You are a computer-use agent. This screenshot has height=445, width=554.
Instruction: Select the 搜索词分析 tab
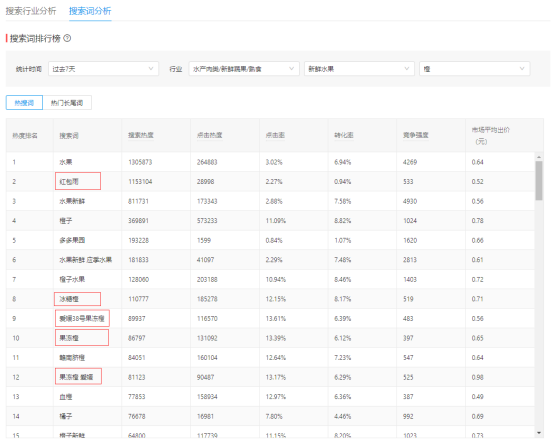[90, 11]
